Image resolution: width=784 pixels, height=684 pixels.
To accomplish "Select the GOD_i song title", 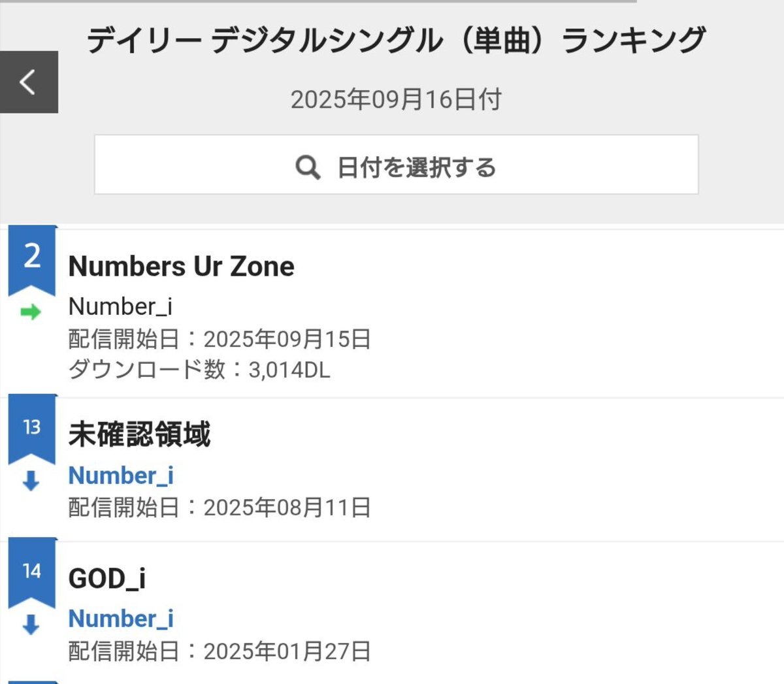I will pyautogui.click(x=106, y=579).
